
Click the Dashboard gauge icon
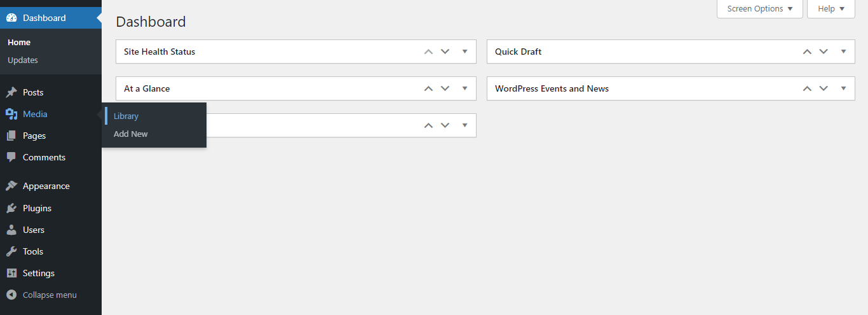pos(11,18)
